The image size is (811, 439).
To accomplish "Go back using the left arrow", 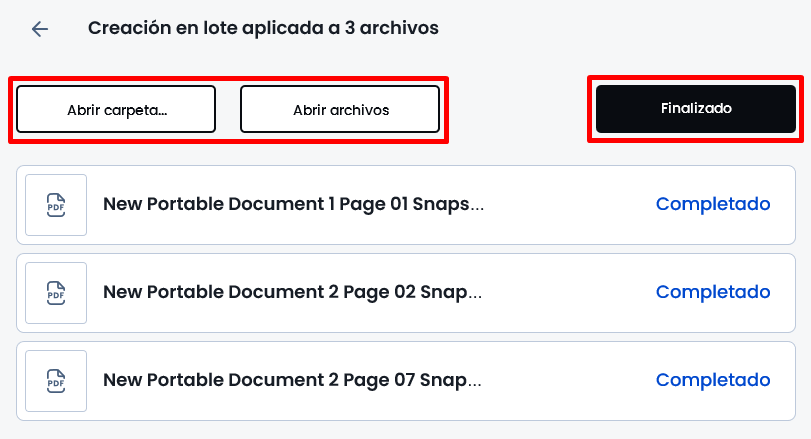I will pos(40,29).
